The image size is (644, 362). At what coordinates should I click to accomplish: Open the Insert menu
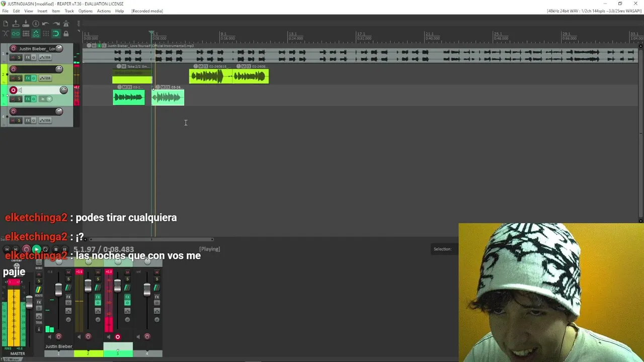[x=42, y=11]
